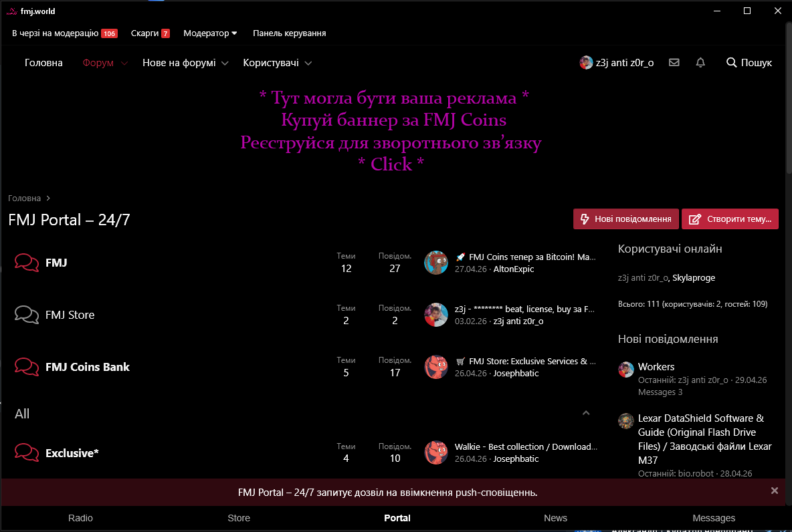Open the Skylaproge online user profile
This screenshot has width=792, height=532.
pos(694,277)
